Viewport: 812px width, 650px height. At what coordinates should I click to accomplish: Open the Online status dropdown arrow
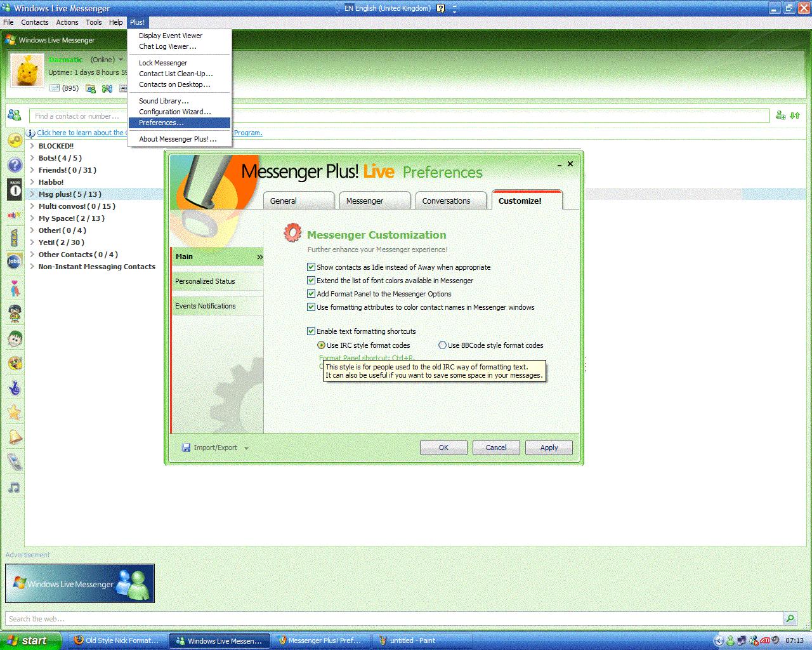[x=121, y=60]
